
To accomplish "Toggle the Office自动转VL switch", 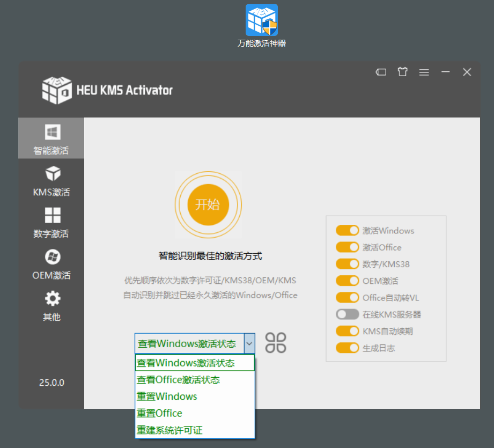I will [x=347, y=297].
